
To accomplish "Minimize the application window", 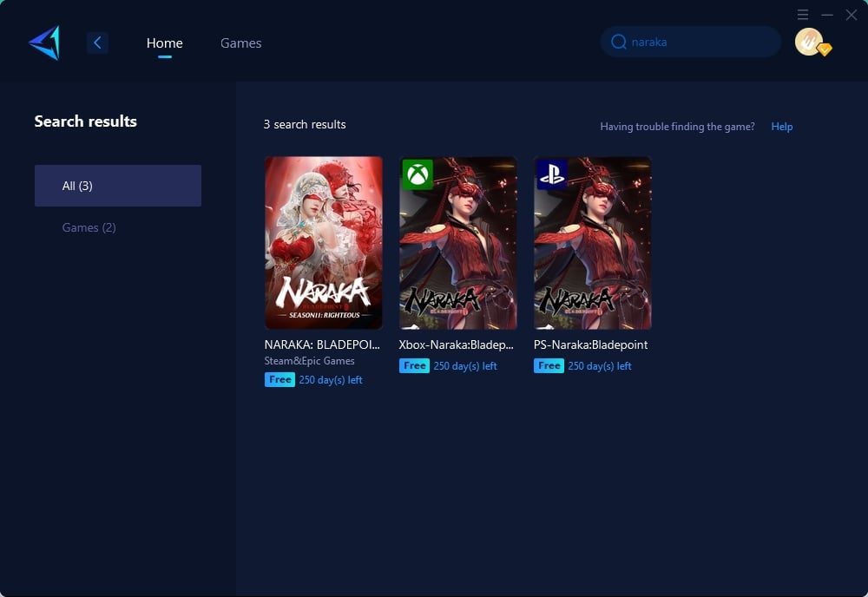I will [827, 15].
